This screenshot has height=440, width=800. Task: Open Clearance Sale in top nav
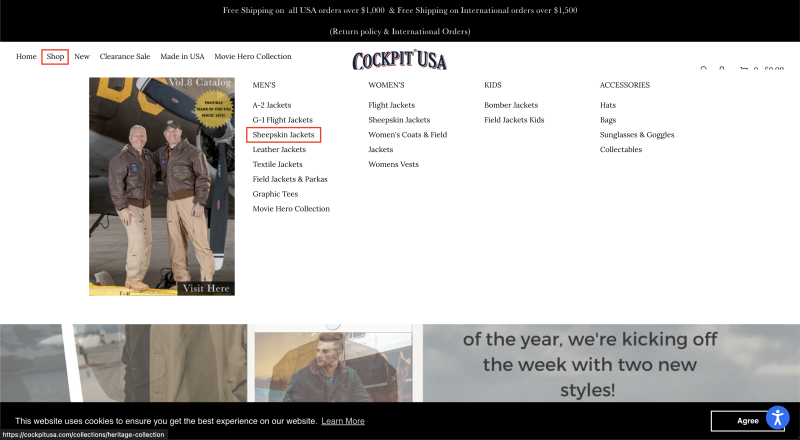click(x=124, y=56)
